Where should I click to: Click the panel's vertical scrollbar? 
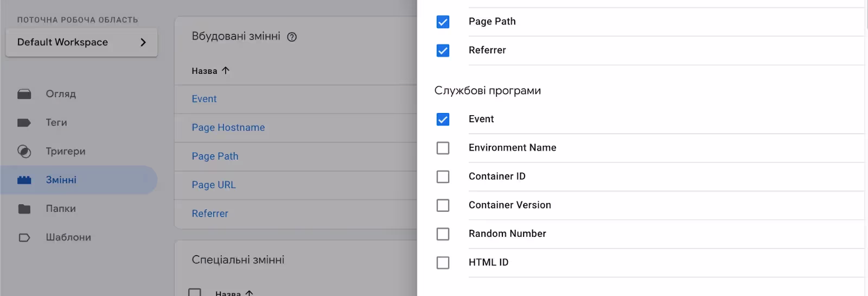tap(866, 14)
